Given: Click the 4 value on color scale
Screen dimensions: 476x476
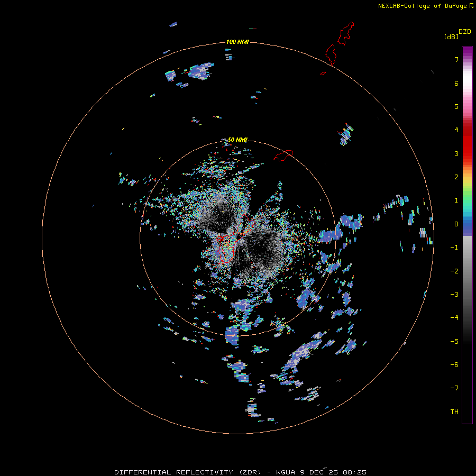Looking at the screenshot, I should pos(456,130).
